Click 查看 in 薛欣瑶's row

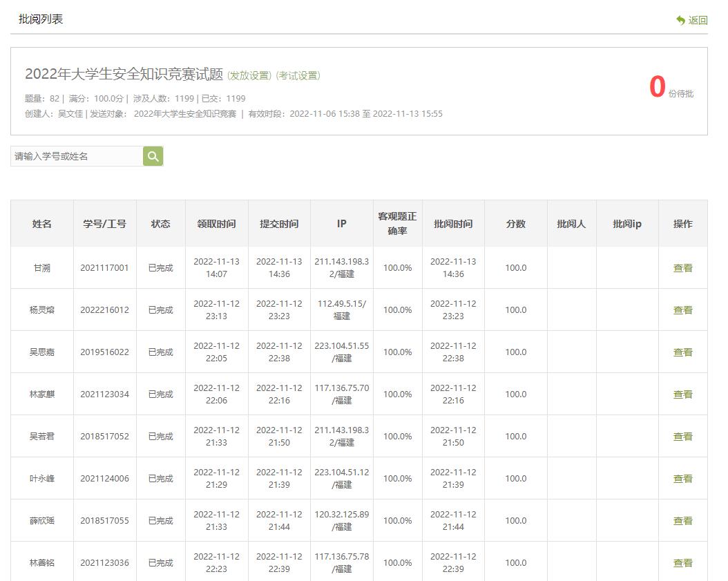(682, 521)
